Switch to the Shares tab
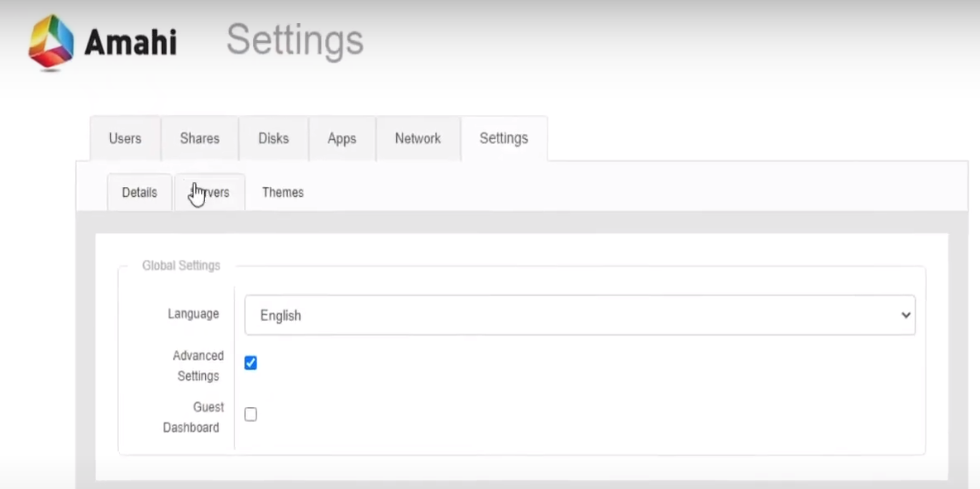980x489 pixels. (x=199, y=139)
